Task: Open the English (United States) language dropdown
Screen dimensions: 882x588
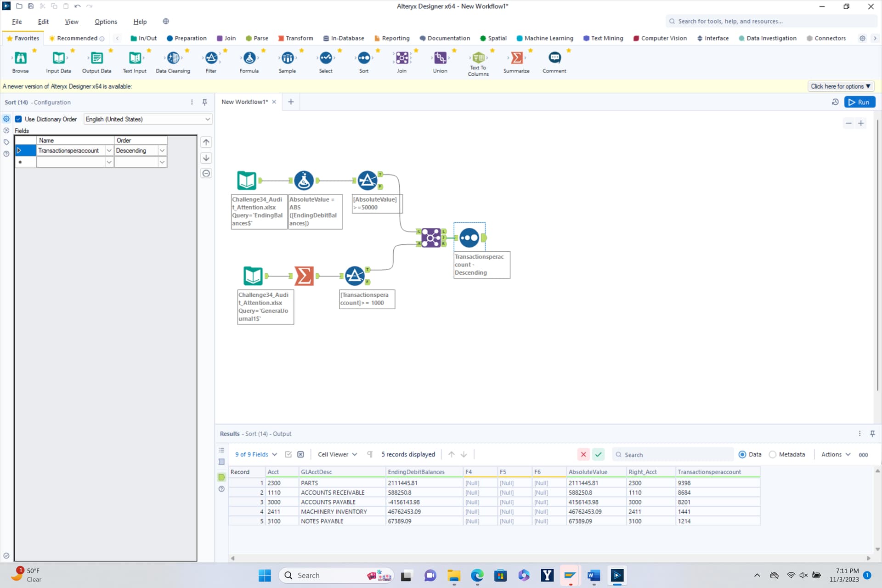Action: pyautogui.click(x=207, y=119)
